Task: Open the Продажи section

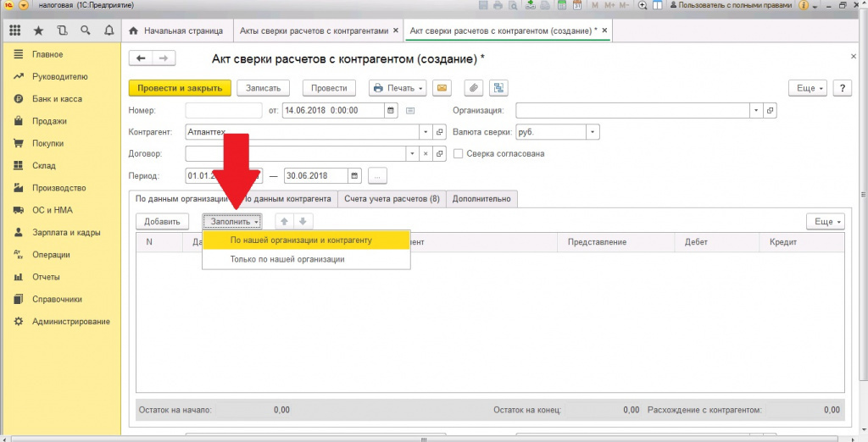Action: coord(49,121)
